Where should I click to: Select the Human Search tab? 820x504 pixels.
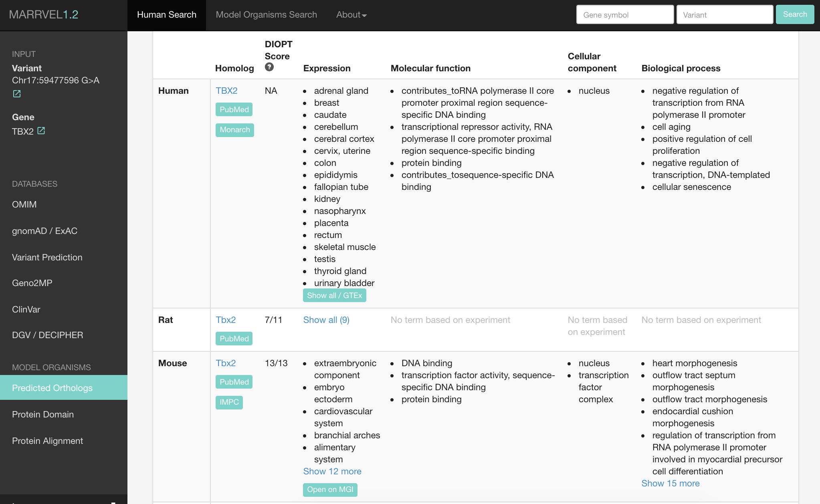(x=167, y=15)
